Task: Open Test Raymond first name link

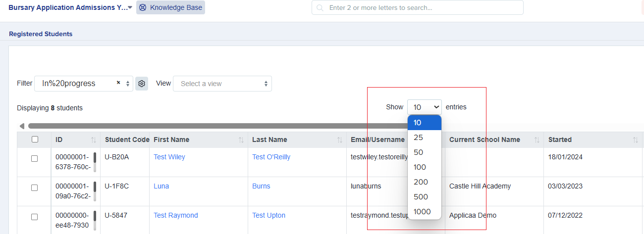Action: pos(176,215)
